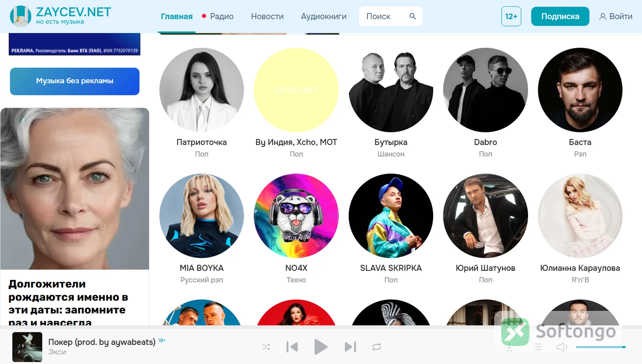Open Dabro artist photo
The image size is (642, 364).
click(x=486, y=90)
